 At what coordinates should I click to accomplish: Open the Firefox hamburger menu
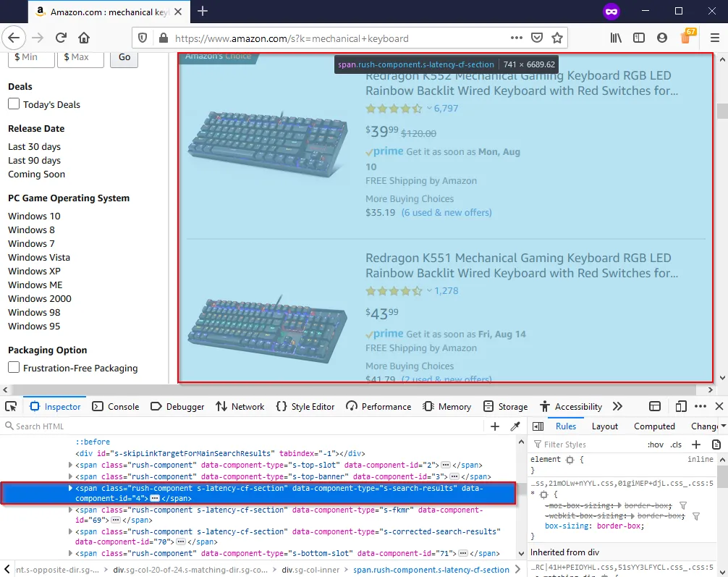714,38
